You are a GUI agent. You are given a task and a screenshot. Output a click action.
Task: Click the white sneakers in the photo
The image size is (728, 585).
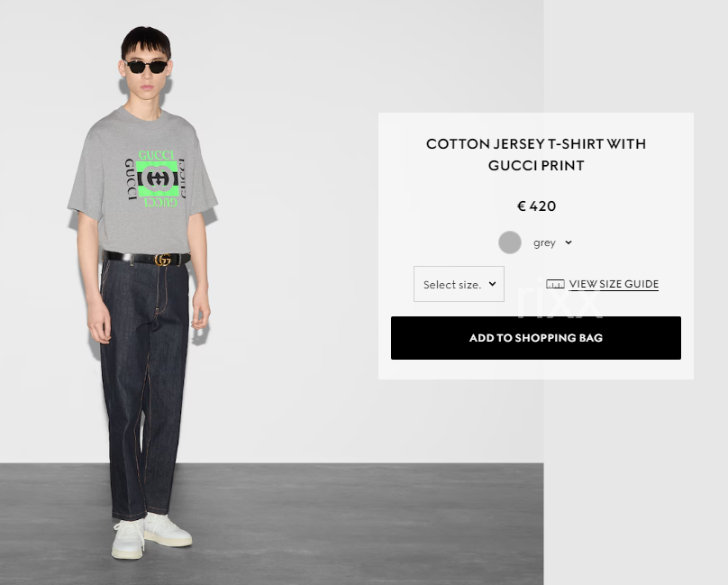(151, 535)
